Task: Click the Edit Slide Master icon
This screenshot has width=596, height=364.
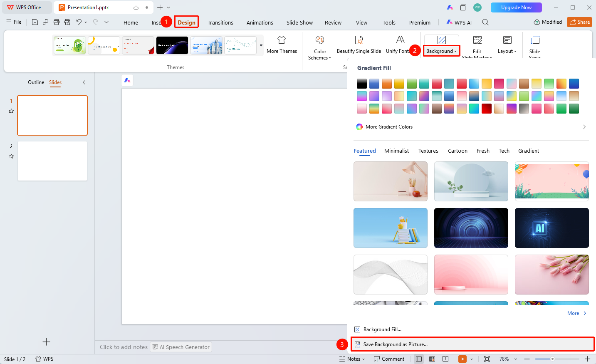Action: coord(477,40)
